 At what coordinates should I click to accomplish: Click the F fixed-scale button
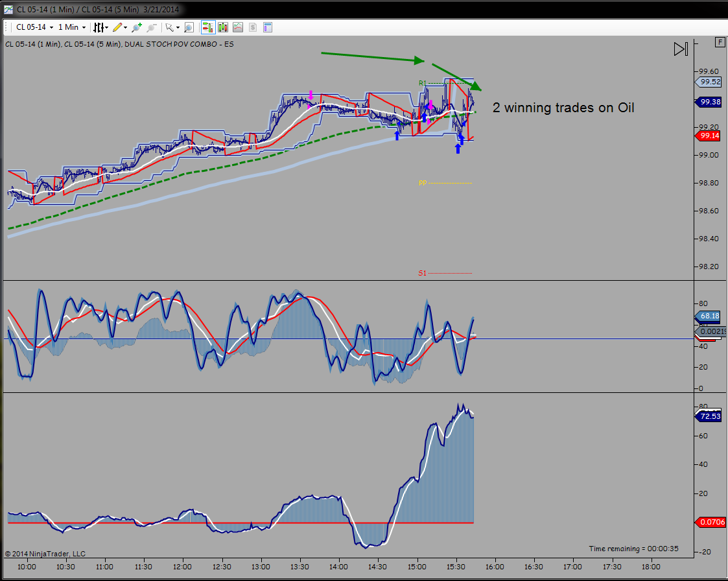coord(720,42)
